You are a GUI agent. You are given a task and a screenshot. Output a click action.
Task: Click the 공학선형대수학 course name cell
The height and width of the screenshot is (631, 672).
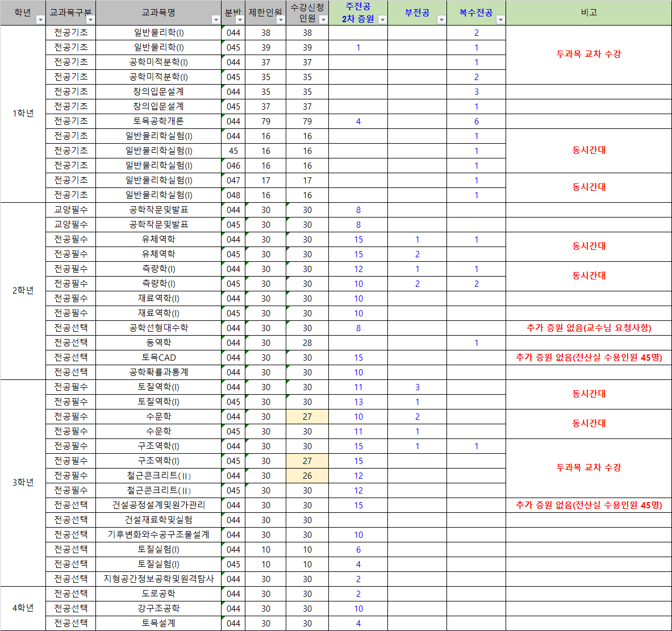(x=158, y=328)
